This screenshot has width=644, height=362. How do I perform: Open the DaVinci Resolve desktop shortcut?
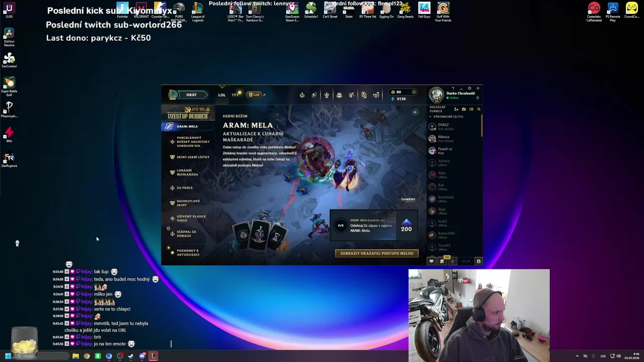pyautogui.click(x=9, y=37)
